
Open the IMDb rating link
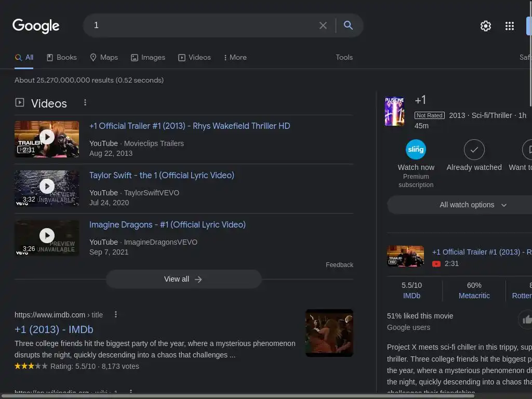(x=411, y=296)
